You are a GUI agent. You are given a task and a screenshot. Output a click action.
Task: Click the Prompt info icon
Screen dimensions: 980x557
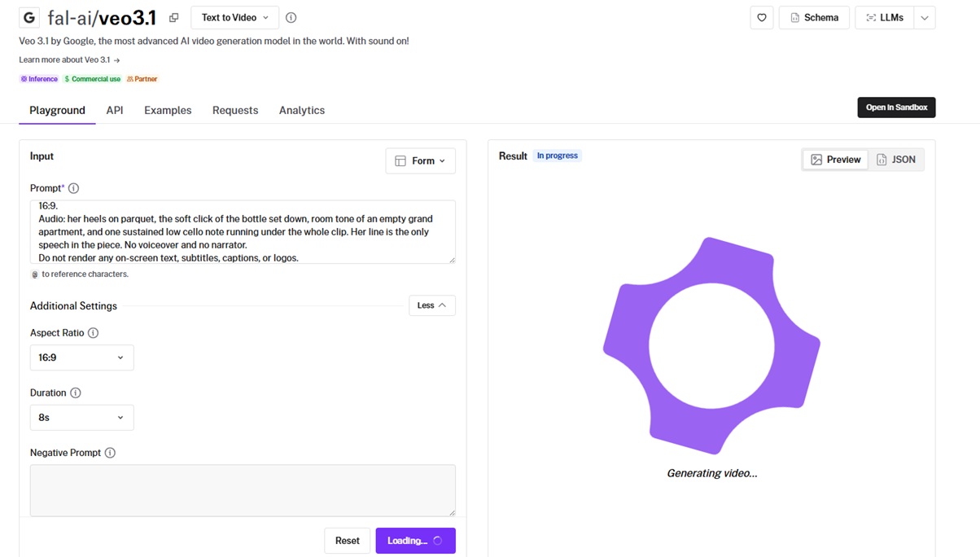[74, 188]
